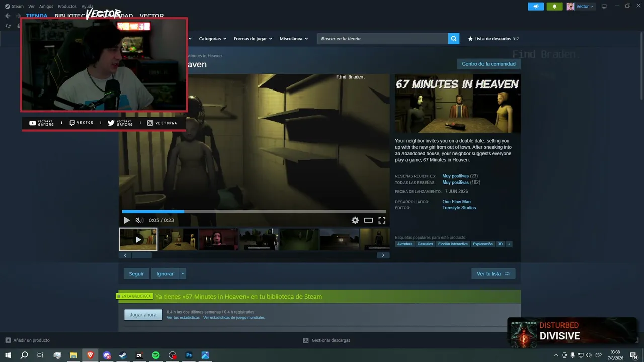The height and width of the screenshot is (362, 644).
Task: Switch the trailer to theater mode
Action: (369, 220)
